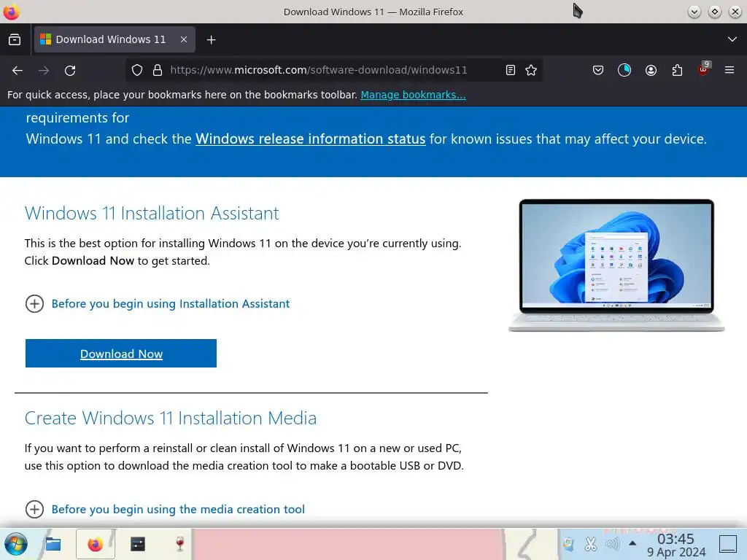The height and width of the screenshot is (560, 747).
Task: Open the terminal window icon in taskbar
Action: [138, 544]
